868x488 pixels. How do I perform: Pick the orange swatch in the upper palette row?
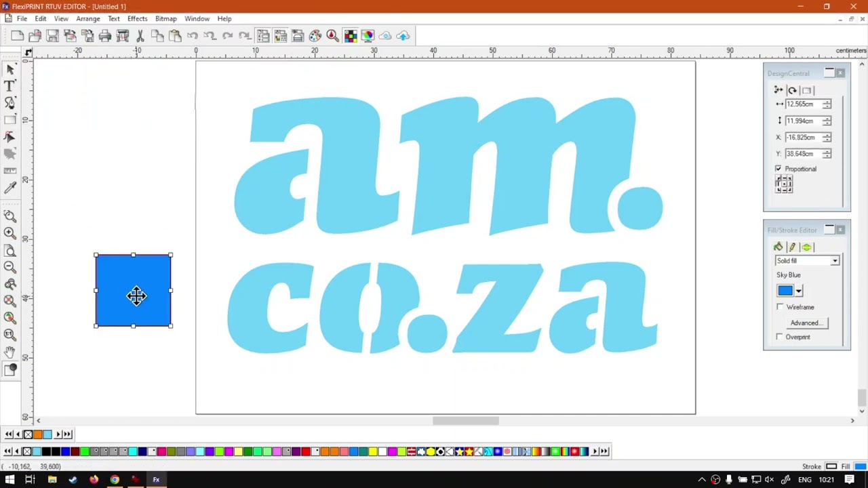point(37,434)
